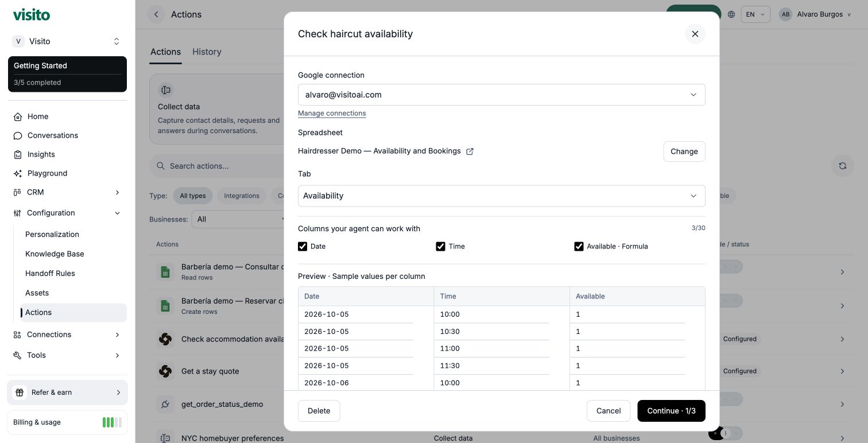The width and height of the screenshot is (868, 443).
Task: Expand the Connections sidebar section
Action: pos(68,335)
